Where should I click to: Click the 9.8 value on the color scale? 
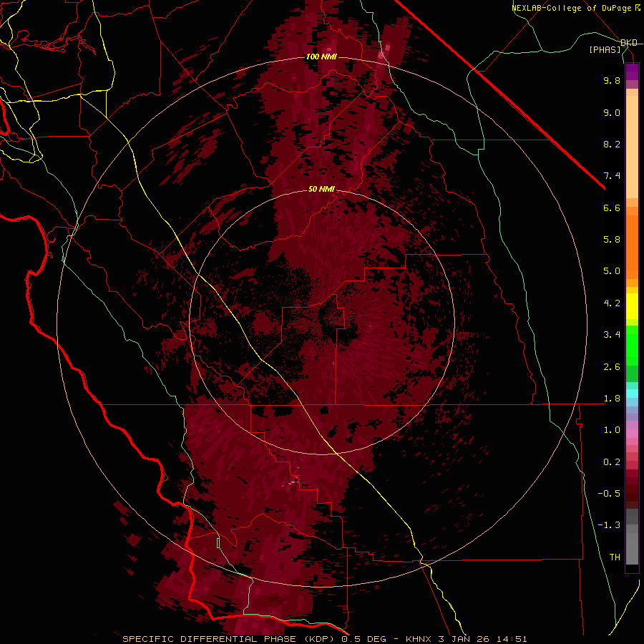point(612,80)
